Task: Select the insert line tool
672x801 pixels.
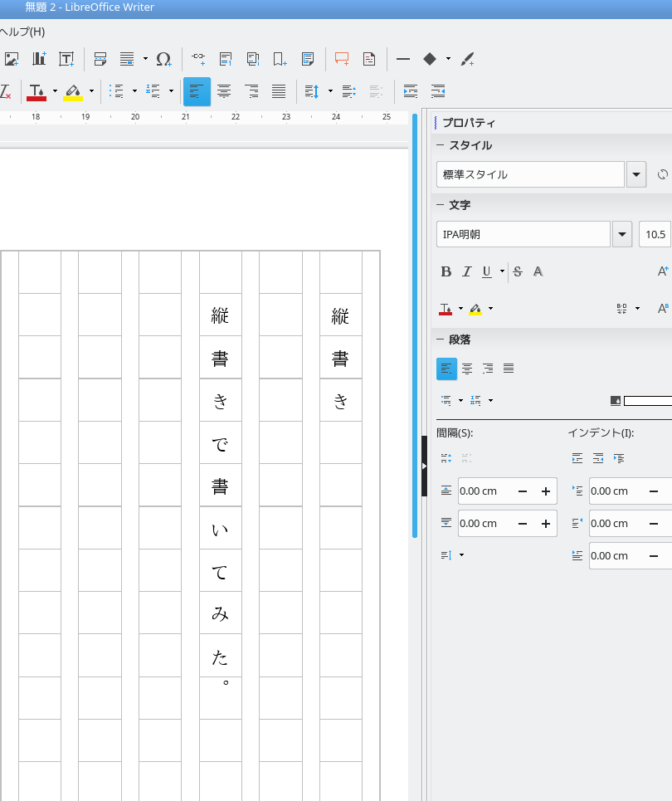Action: click(403, 59)
